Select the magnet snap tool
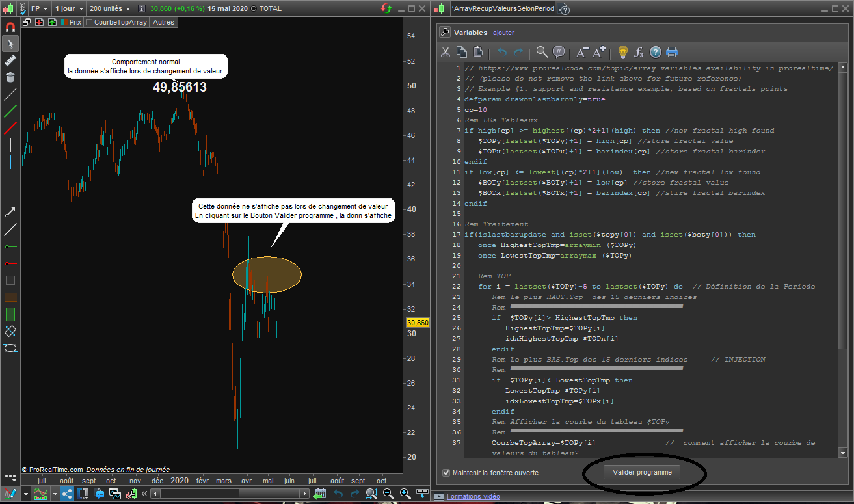 pos(10,27)
